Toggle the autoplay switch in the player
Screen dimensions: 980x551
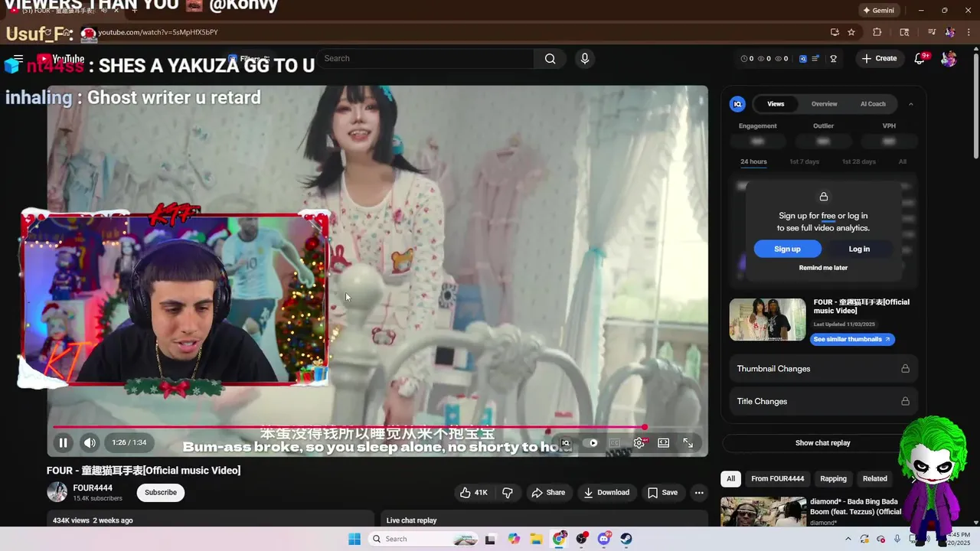[590, 442]
